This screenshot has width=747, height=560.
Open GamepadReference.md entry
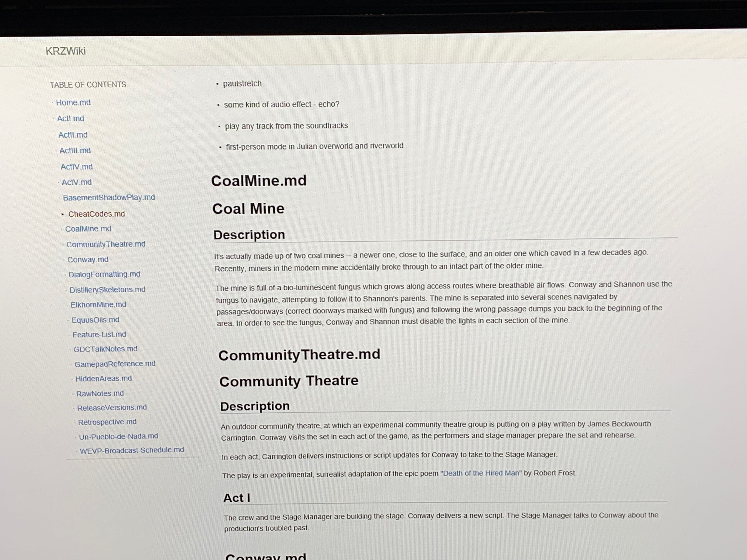pos(115,364)
